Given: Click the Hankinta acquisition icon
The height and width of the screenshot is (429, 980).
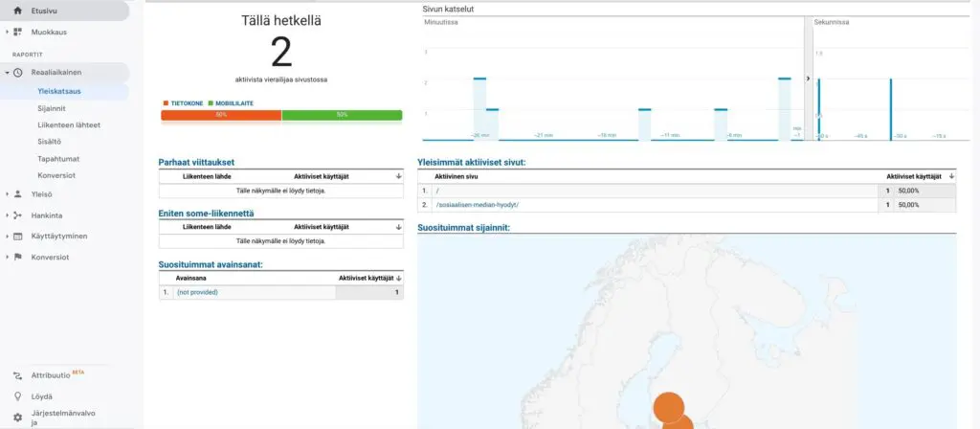Looking at the screenshot, I should coord(18,214).
